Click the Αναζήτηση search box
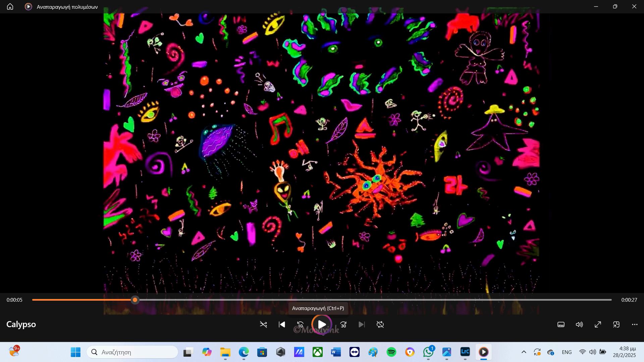This screenshot has width=644, height=362. (x=132, y=352)
